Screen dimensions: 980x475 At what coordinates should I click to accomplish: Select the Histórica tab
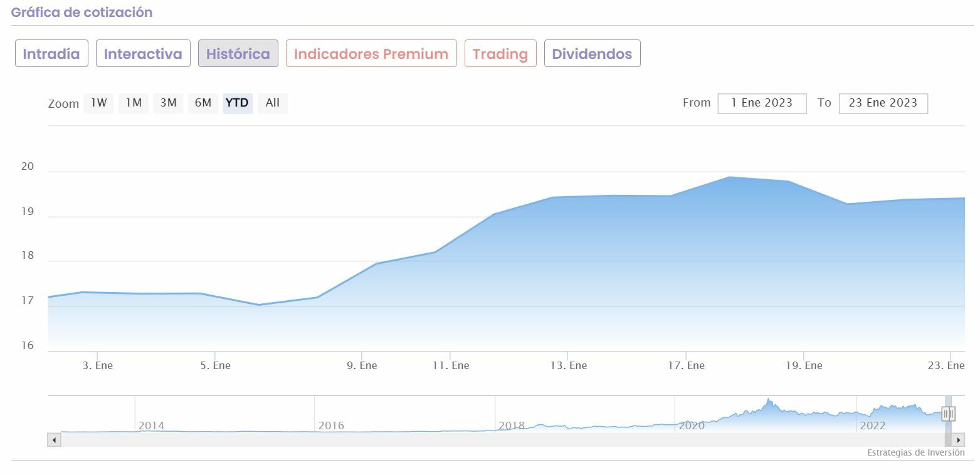238,54
